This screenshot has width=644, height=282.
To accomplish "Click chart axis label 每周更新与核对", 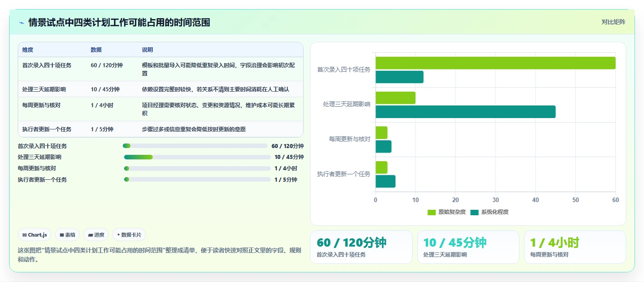I will pyautogui.click(x=349, y=139).
